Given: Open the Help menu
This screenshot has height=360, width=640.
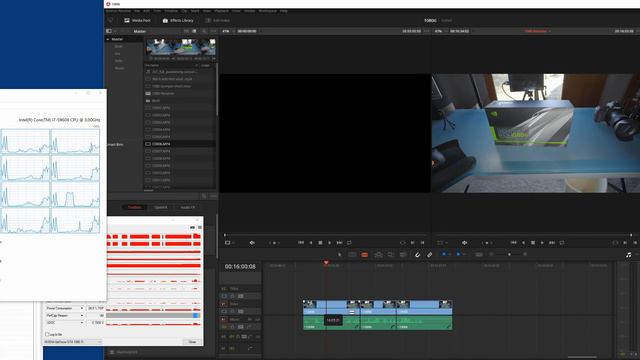Looking at the screenshot, I should pos(284,11).
